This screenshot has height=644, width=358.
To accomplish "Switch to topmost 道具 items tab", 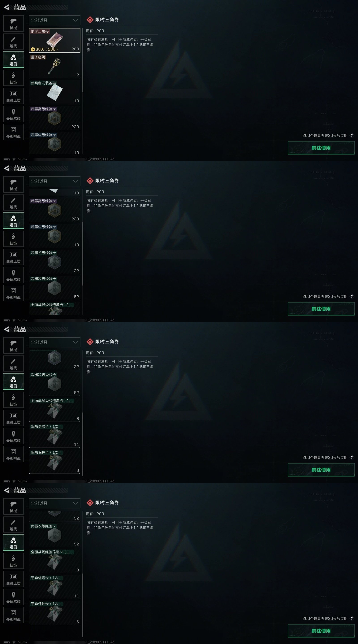I will pos(13,60).
